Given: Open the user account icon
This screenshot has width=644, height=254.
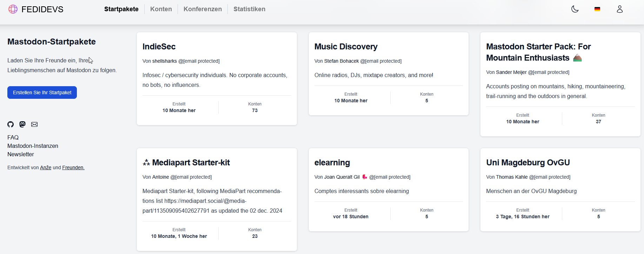Looking at the screenshot, I should (619, 9).
